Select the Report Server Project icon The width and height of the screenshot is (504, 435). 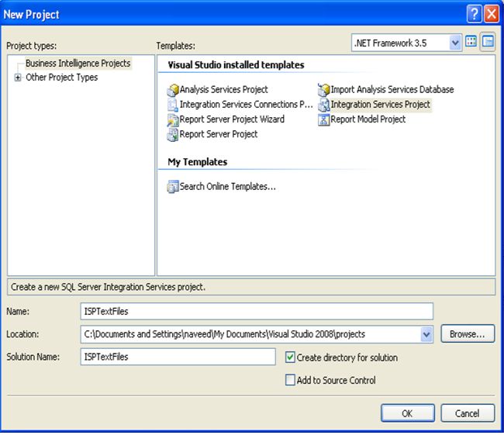point(173,135)
